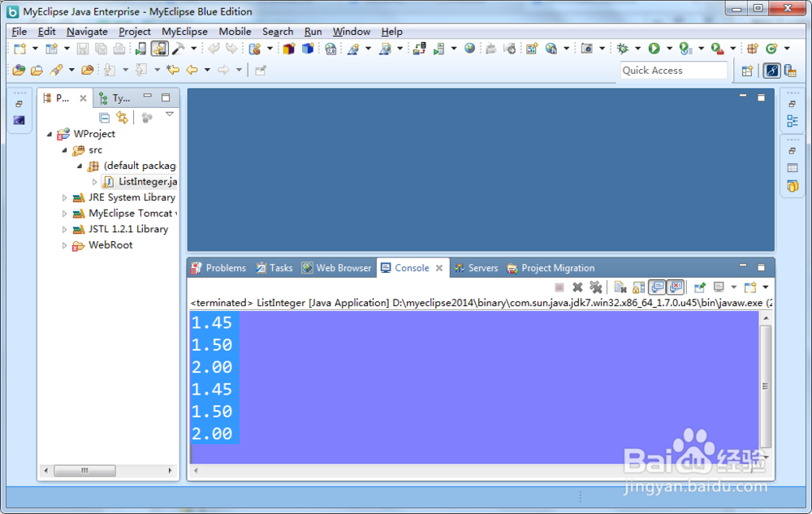This screenshot has width=812, height=514.
Task: Toggle the mobile device preview toolbar button
Action: [x=159, y=49]
